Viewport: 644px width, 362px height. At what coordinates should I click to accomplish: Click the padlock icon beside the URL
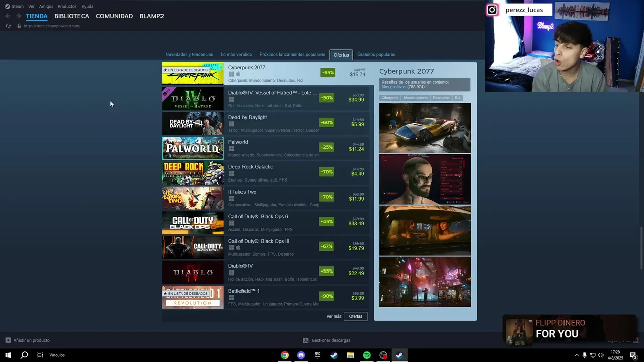(19, 26)
